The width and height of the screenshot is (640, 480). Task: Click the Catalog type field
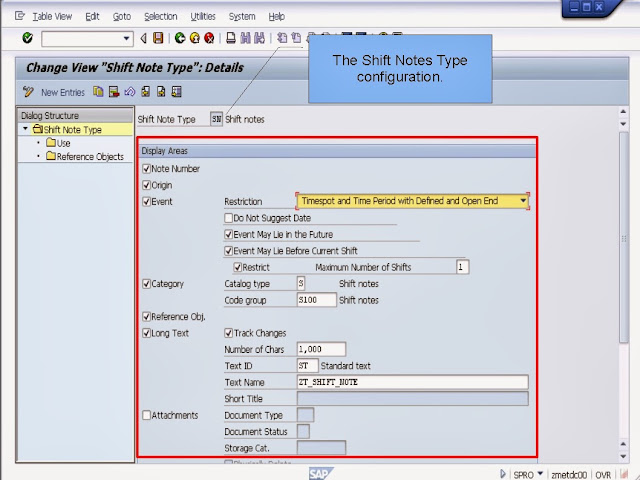click(301, 283)
